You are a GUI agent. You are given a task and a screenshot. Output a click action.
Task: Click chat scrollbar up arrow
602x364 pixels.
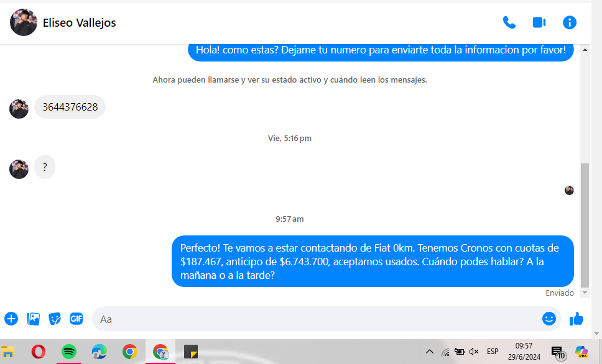(x=585, y=50)
